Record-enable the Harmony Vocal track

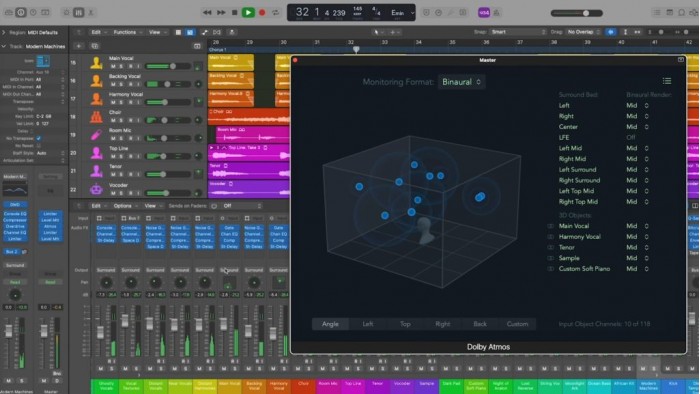coord(131,103)
